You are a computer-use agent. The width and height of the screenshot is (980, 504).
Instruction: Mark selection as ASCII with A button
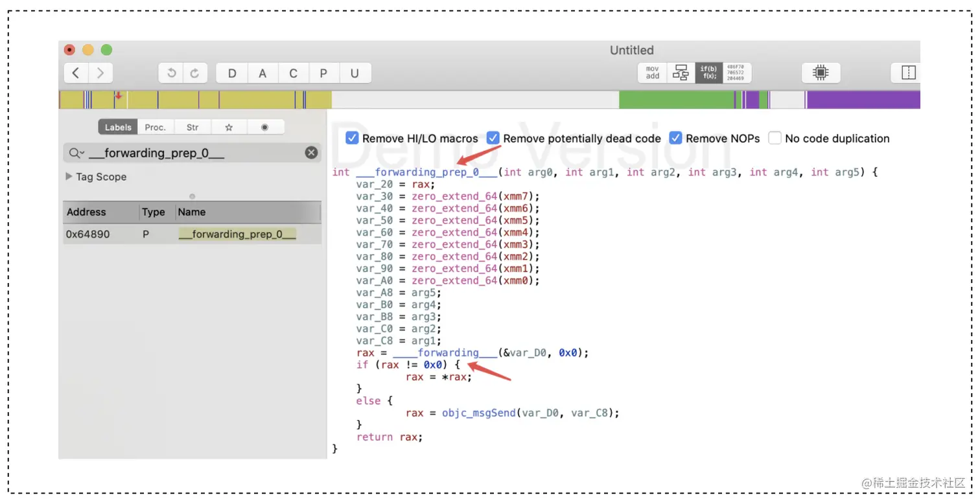point(262,73)
